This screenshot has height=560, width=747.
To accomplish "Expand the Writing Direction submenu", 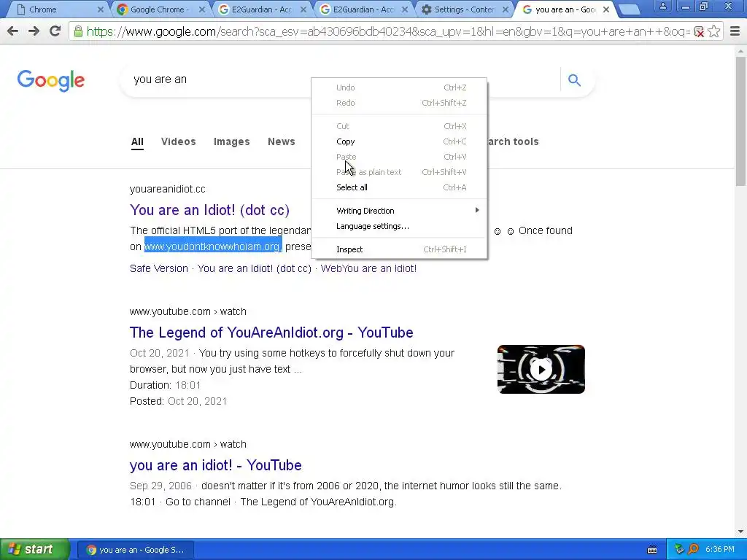I will click(x=399, y=211).
